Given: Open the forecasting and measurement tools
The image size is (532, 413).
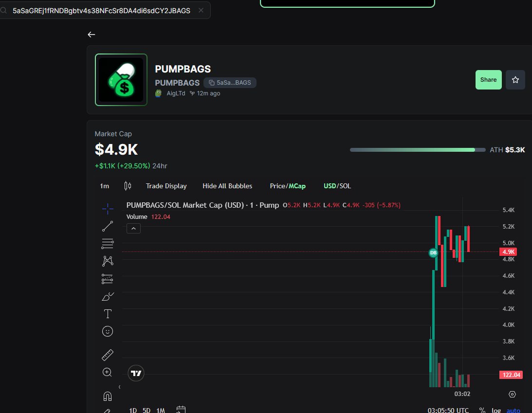Looking at the screenshot, I should pyautogui.click(x=108, y=279).
